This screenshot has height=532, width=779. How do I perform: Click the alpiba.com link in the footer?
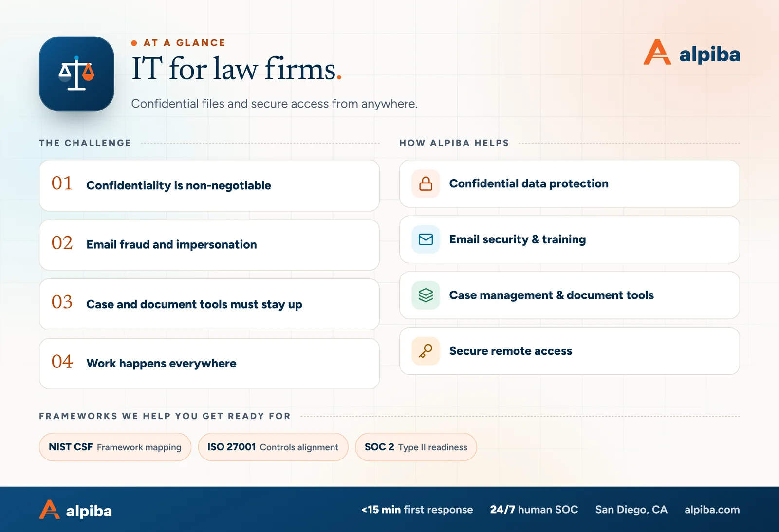(712, 510)
